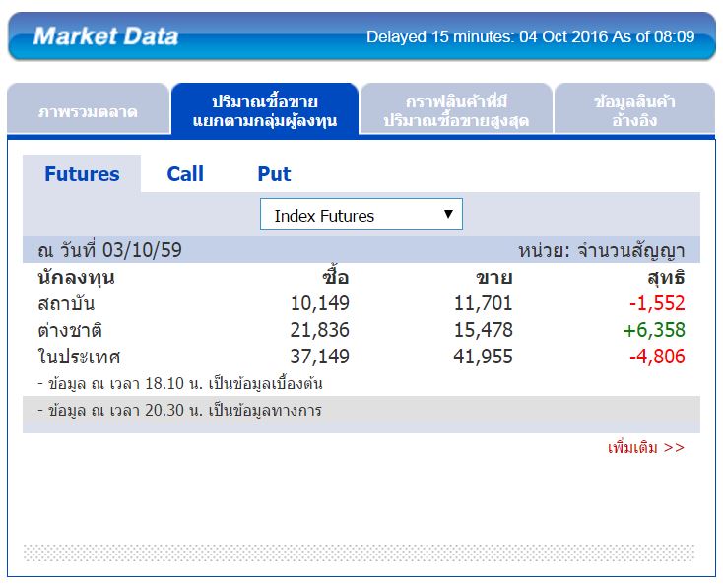This screenshot has height=588, width=723.
Task: Click the เพิ่มเติม >> link
Action: pyautogui.click(x=645, y=447)
